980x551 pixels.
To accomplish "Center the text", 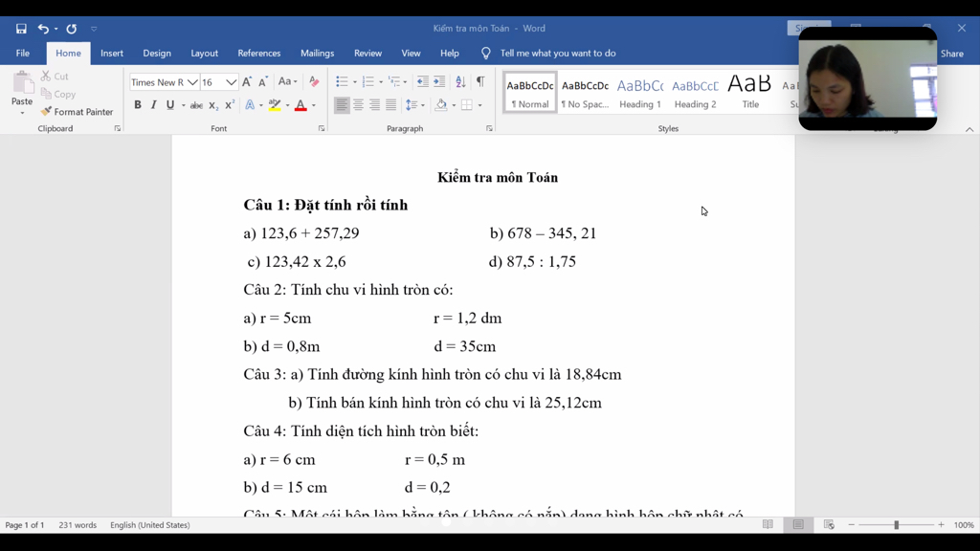I will pos(358,105).
